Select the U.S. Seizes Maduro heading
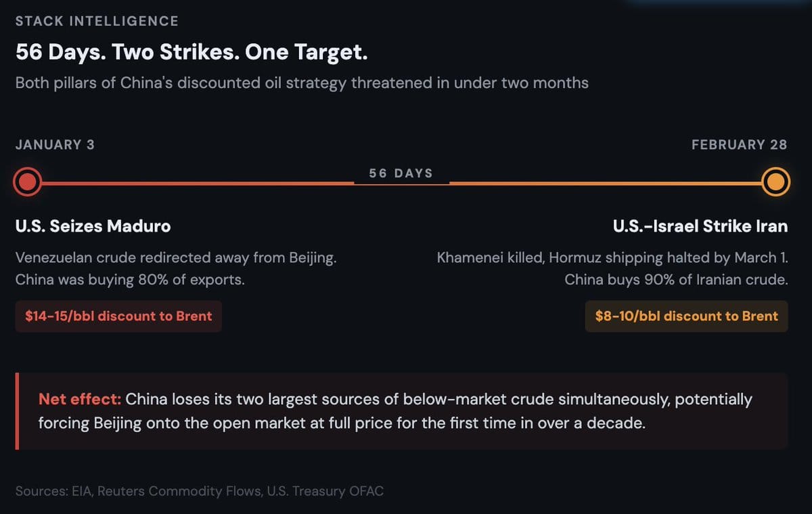The height and width of the screenshot is (514, 812). click(93, 226)
